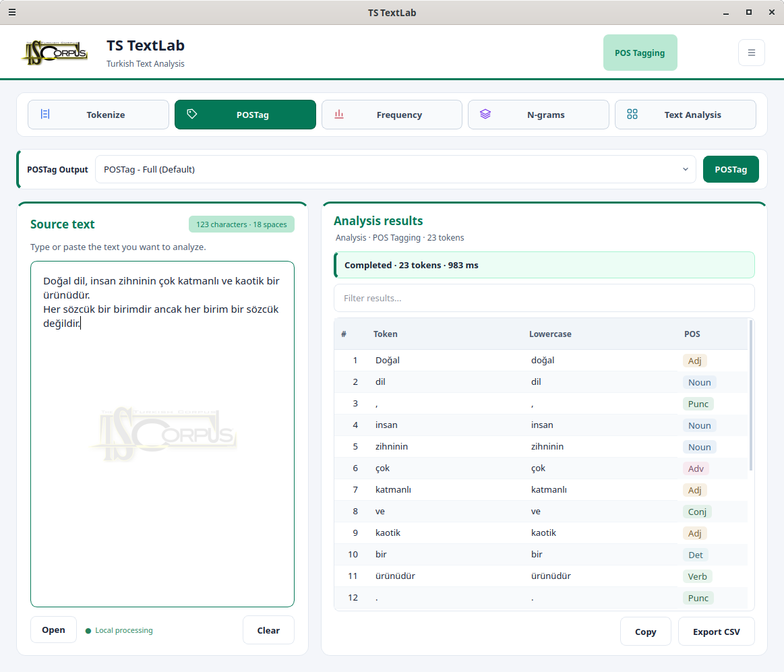
Task: Expand the POSTag Output dropdown
Action: point(395,169)
